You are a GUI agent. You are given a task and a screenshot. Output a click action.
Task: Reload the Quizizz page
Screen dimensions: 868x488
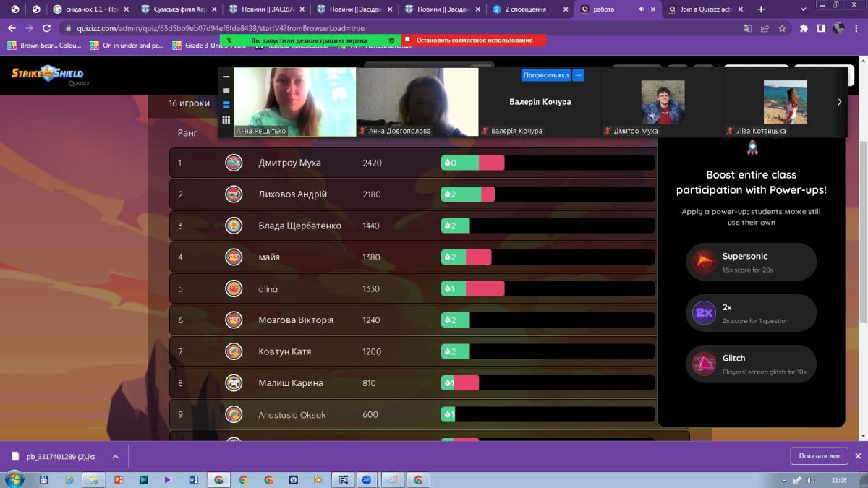click(47, 28)
